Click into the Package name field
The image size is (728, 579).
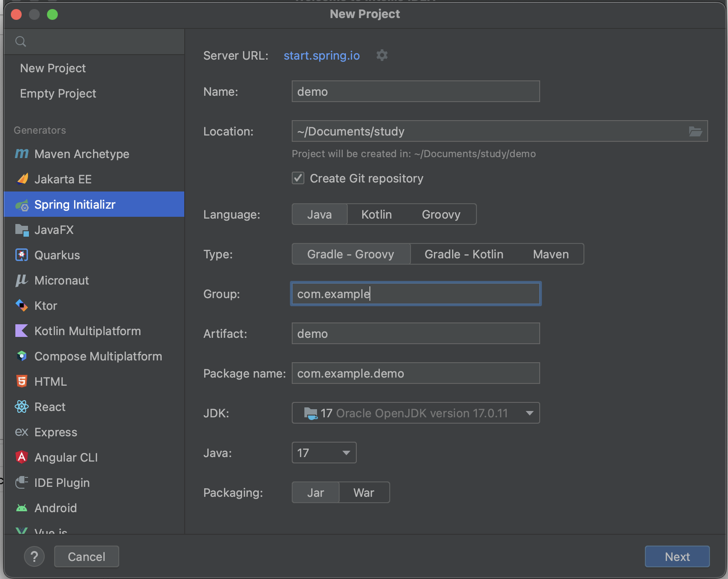pos(415,374)
